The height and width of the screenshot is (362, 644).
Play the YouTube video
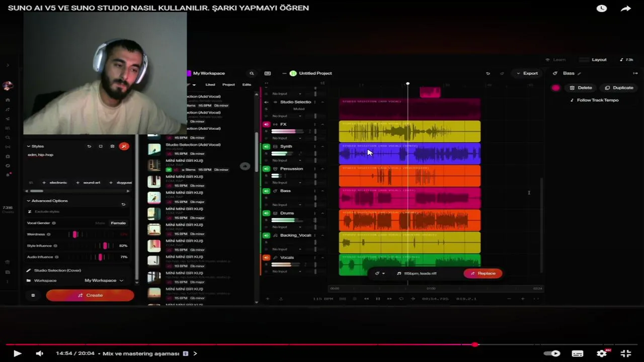pos(17,353)
